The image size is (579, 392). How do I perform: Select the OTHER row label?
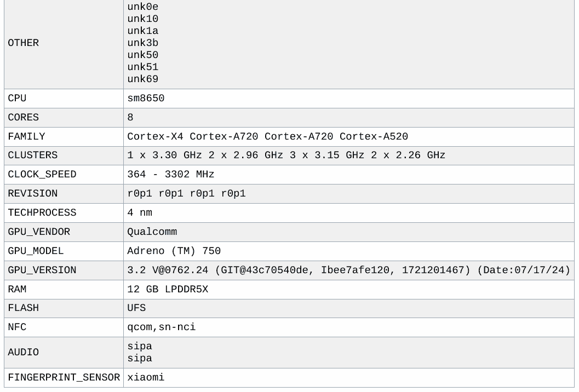coord(24,43)
